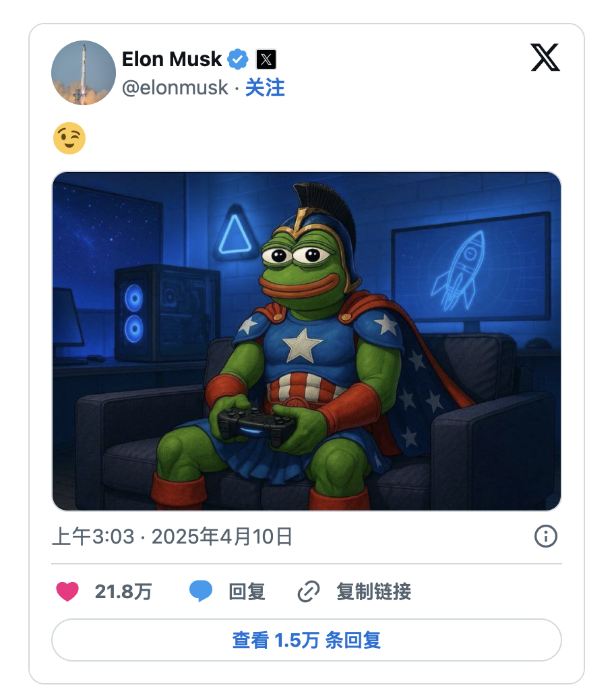
Task: Click the small X affiliation badge beside the name
Action: (x=266, y=59)
